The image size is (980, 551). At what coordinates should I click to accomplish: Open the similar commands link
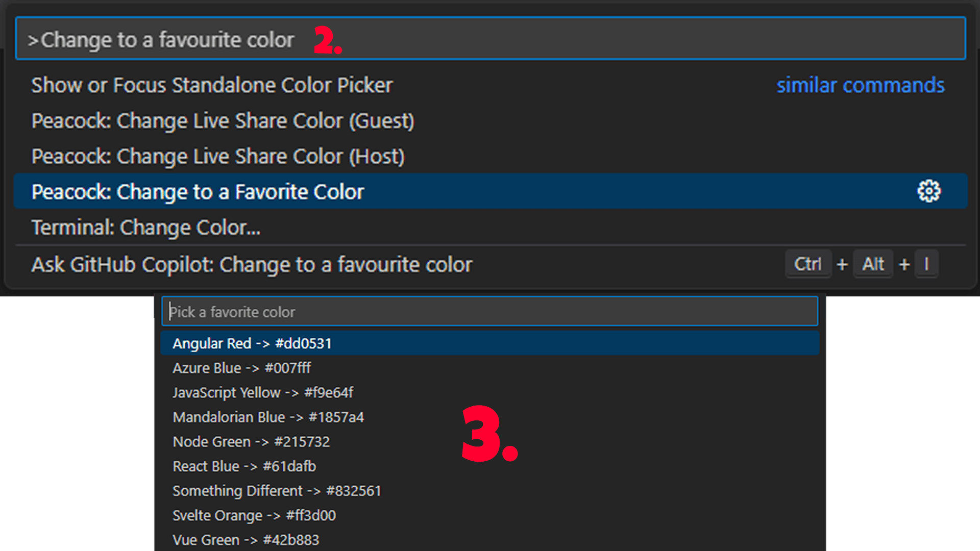click(x=860, y=85)
